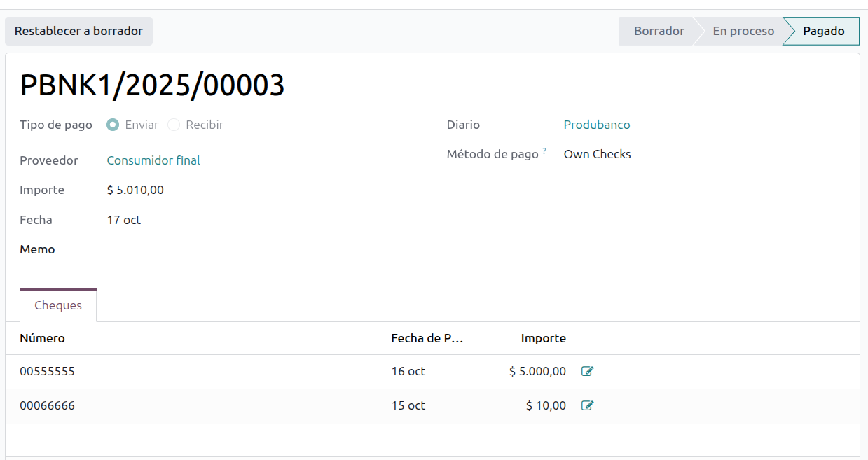Click edit icon for check 00555555
This screenshot has height=460, width=868.
click(587, 372)
